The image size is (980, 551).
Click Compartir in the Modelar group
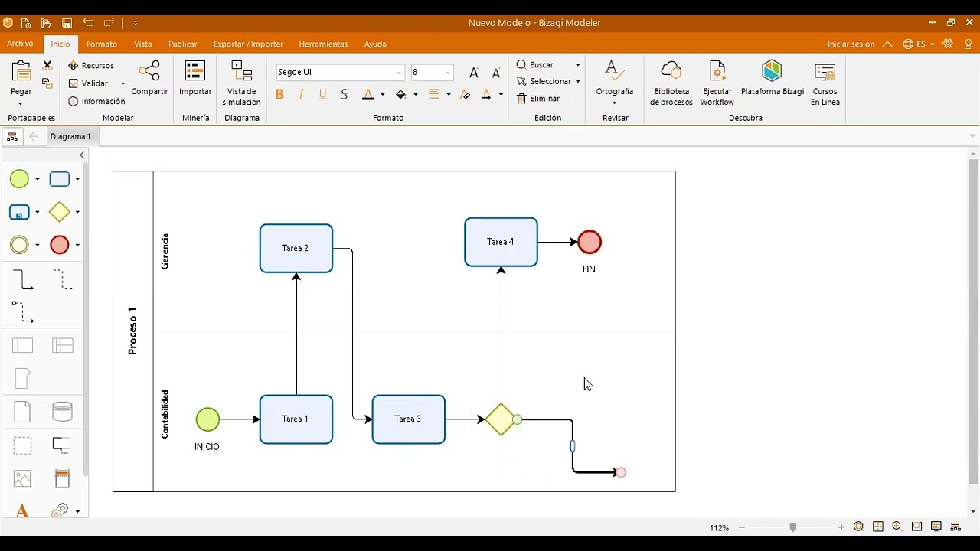click(149, 78)
